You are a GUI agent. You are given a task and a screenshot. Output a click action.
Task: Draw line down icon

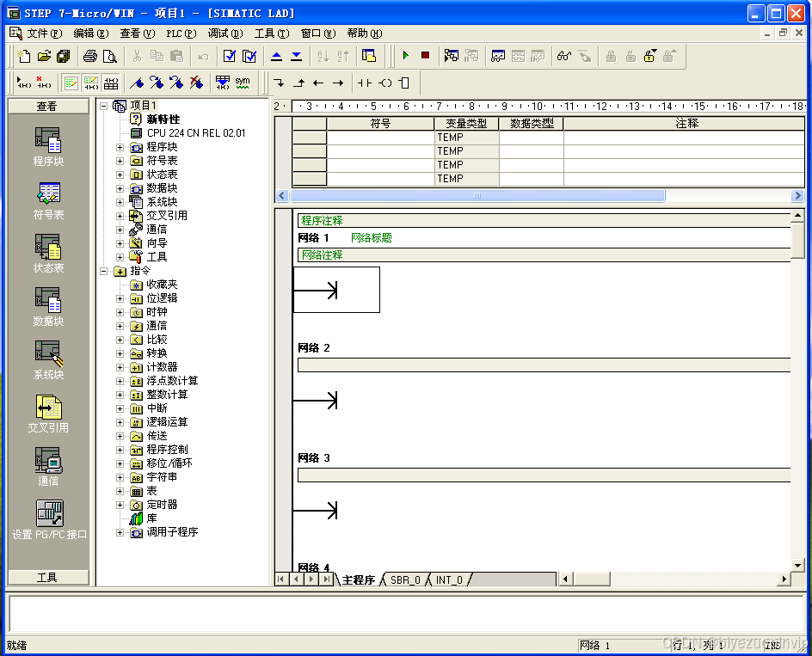click(x=279, y=83)
